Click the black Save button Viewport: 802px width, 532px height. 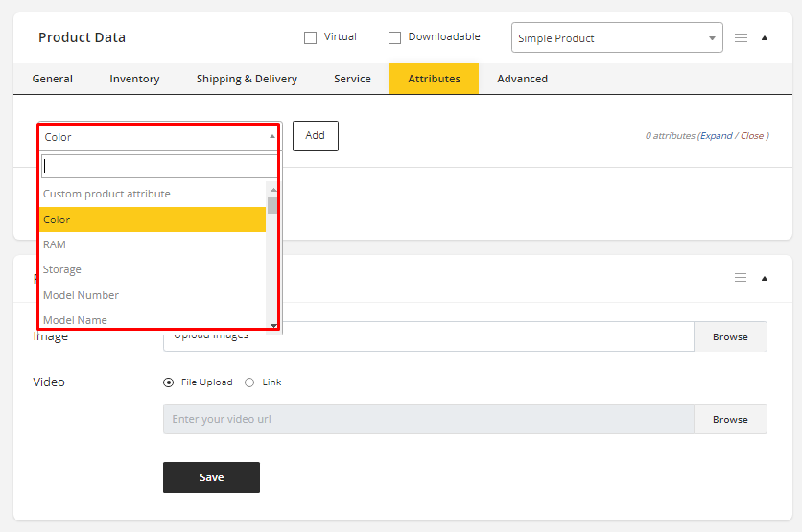(x=211, y=477)
